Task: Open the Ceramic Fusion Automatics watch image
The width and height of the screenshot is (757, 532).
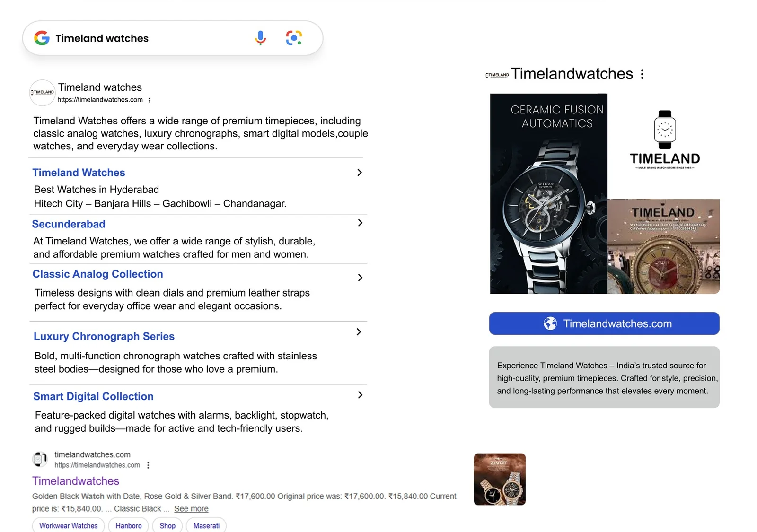Action: [548, 193]
